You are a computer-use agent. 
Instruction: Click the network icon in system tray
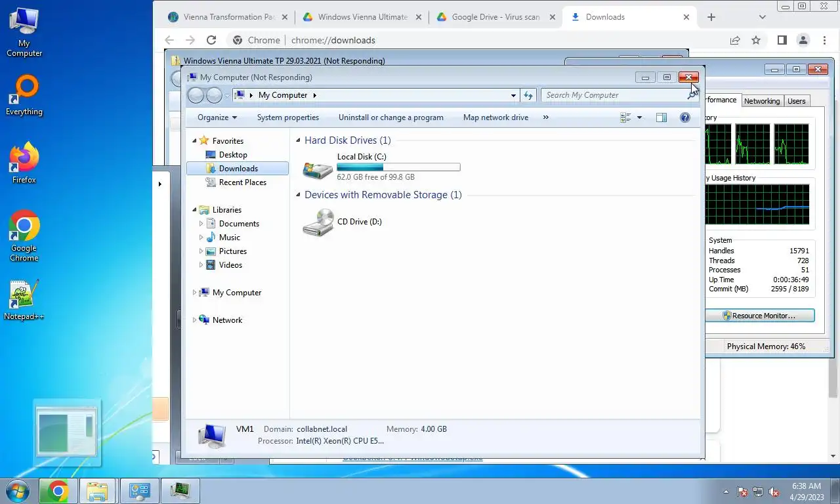pos(758,492)
